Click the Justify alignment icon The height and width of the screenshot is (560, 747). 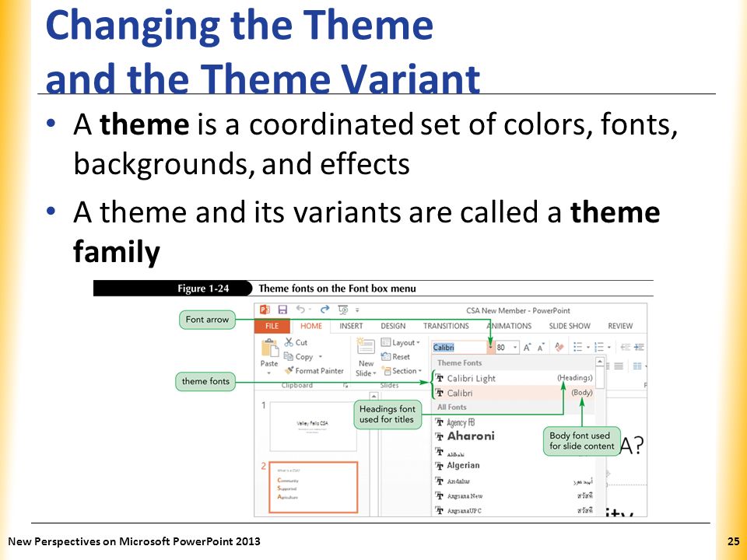[619, 366]
